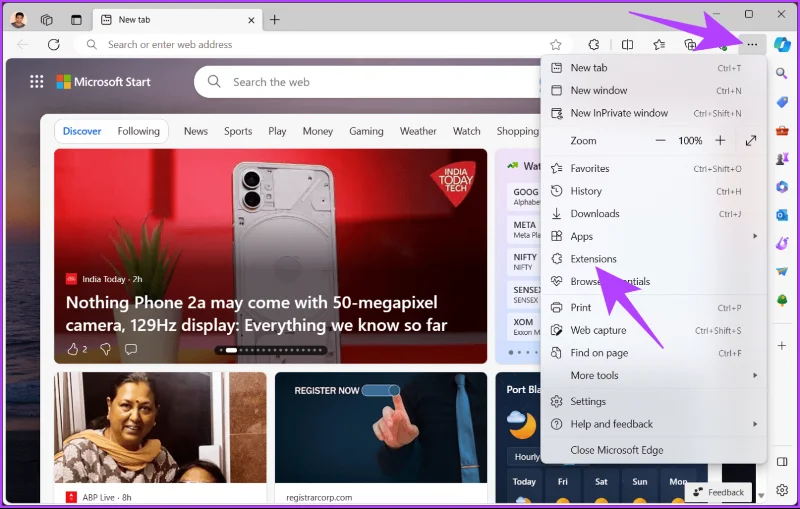Select Print in the menu
800x509 pixels.
[x=654, y=308]
